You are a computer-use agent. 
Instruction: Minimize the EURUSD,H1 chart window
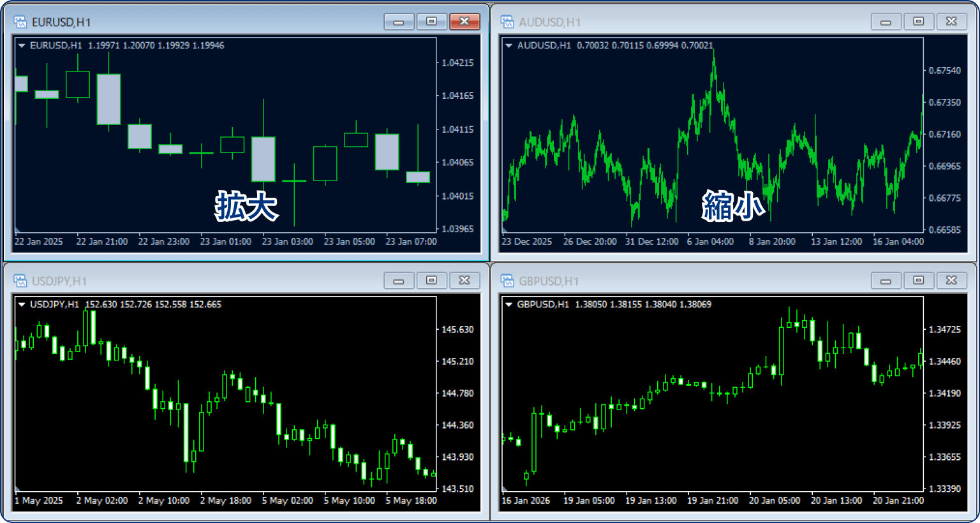(399, 22)
